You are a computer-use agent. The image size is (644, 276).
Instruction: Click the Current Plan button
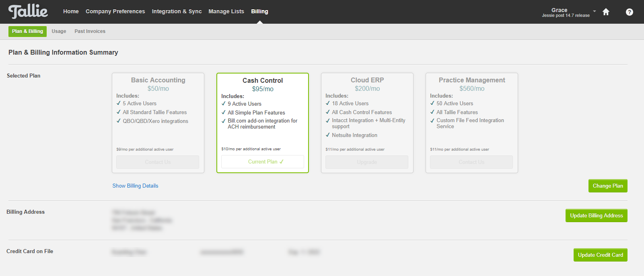pyautogui.click(x=263, y=162)
